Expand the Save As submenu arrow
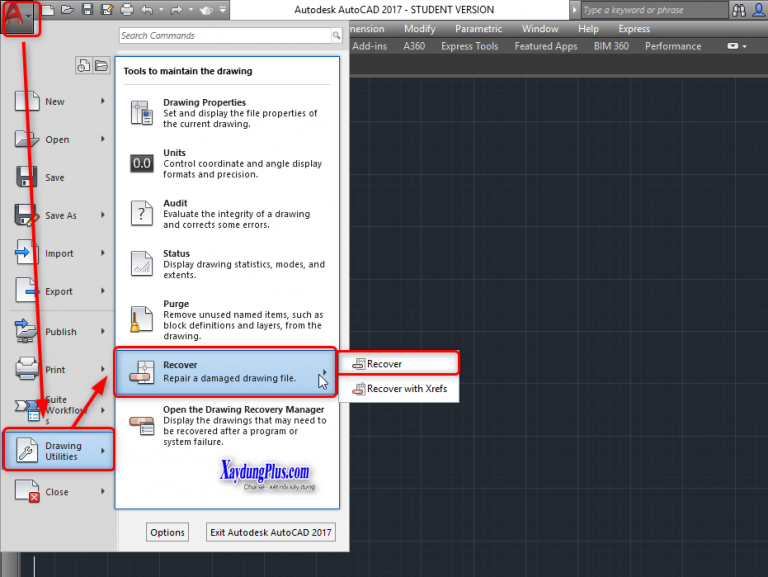The height and width of the screenshot is (577, 768). coord(102,214)
